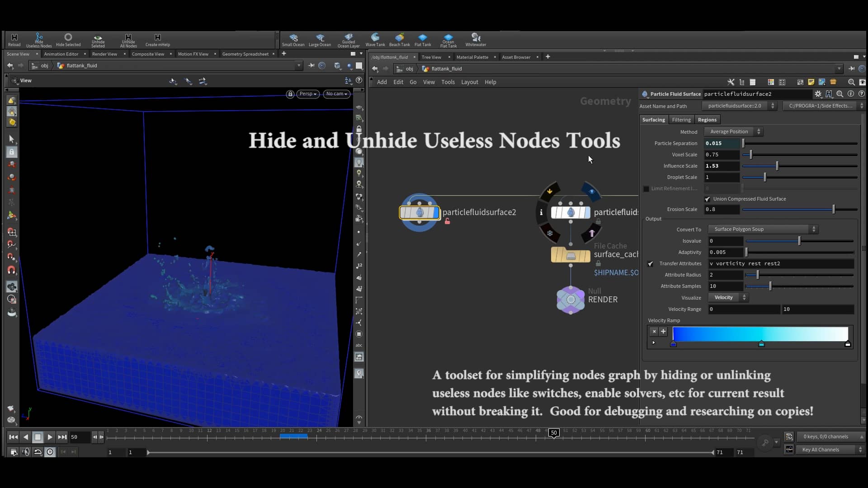Viewport: 868px width, 488px height.
Task: Click frame 50 marker in the timeline
Action: coord(553,432)
